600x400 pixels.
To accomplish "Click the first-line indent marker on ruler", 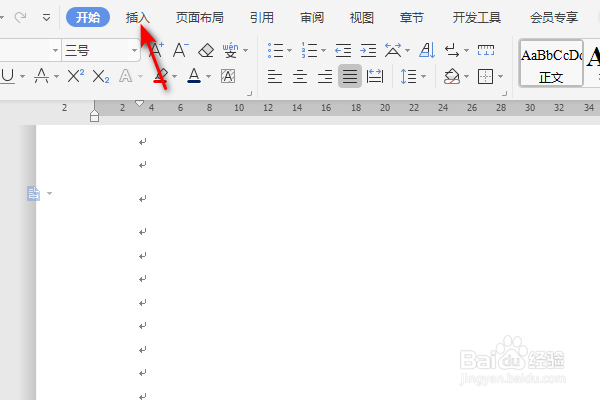I will coord(140,103).
